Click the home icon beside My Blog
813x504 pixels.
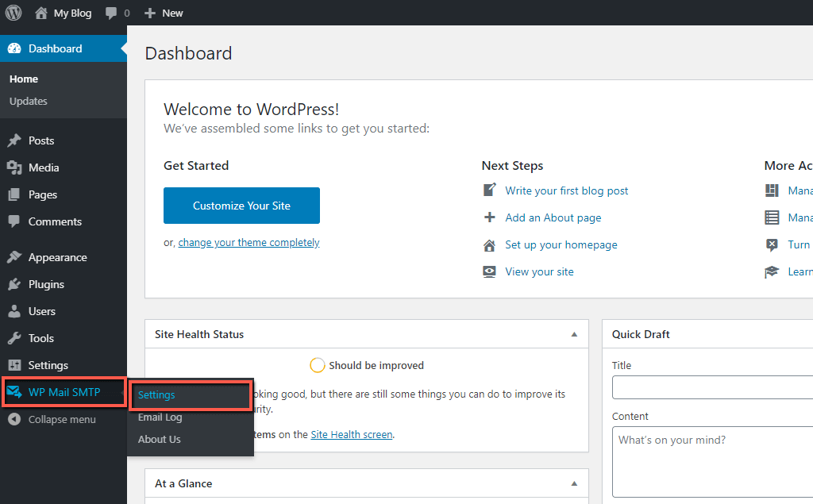point(41,13)
